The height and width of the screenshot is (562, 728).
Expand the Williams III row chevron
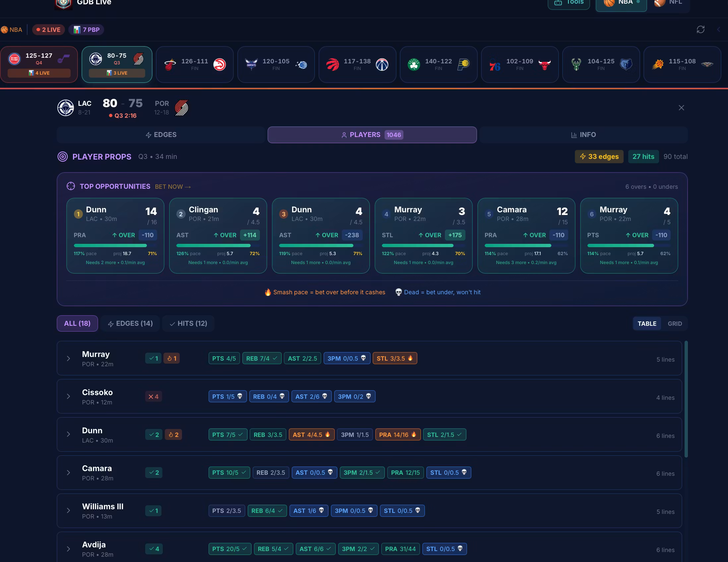[68, 510]
